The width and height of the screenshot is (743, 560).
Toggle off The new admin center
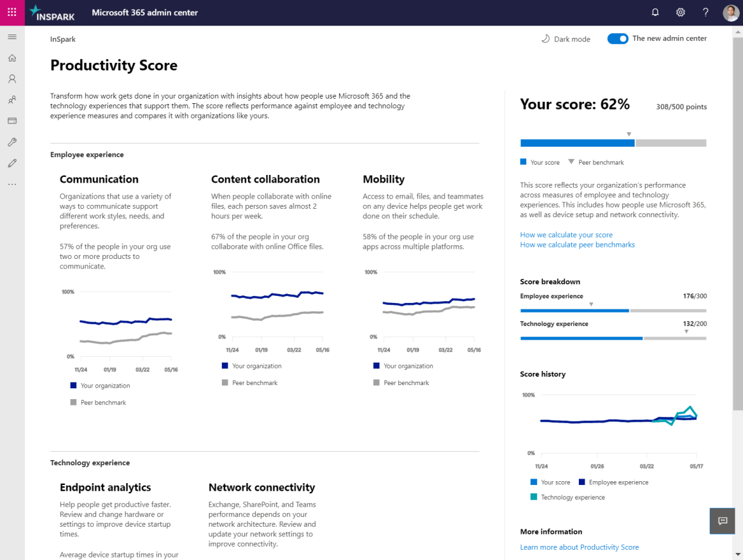[617, 38]
